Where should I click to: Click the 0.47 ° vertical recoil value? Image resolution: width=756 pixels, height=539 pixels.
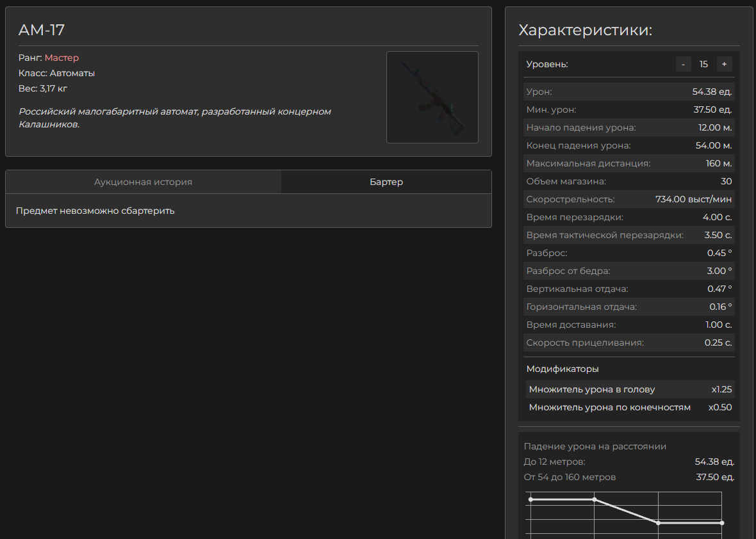coord(719,289)
